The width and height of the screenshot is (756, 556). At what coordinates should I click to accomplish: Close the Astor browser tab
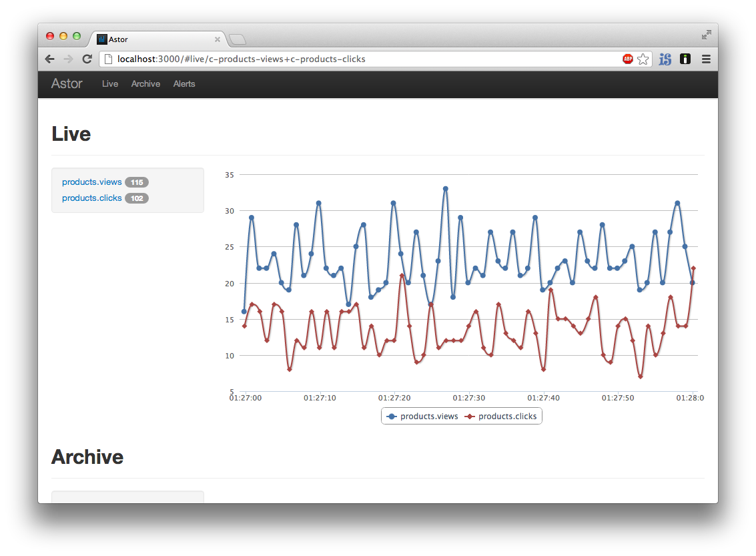(x=218, y=39)
